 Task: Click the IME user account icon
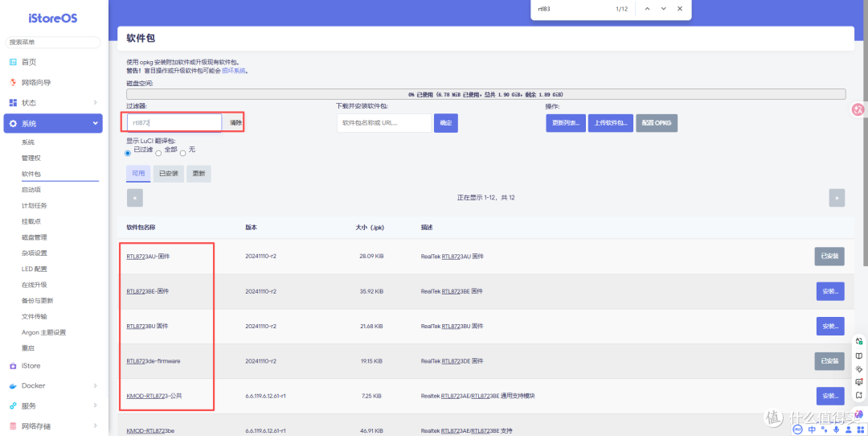click(848, 430)
